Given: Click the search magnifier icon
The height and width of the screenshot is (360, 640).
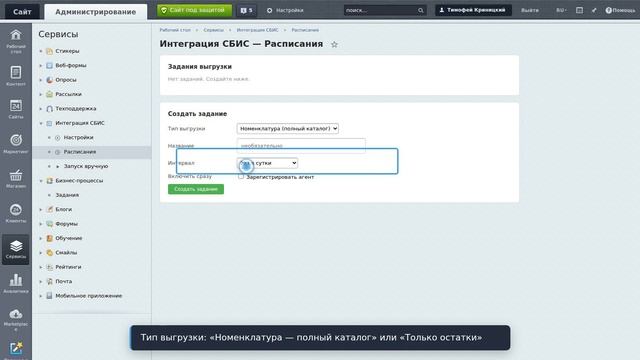Looking at the screenshot, I should click(x=420, y=10).
